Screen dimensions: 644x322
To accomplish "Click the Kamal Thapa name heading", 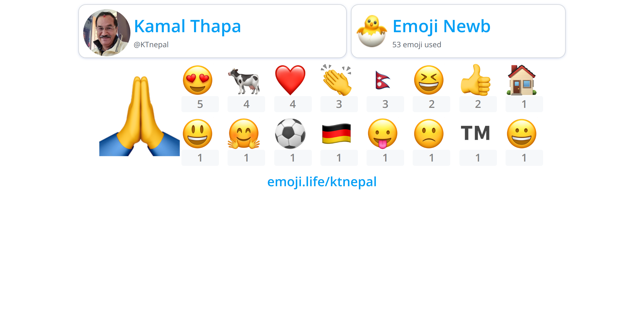I will pyautogui.click(x=187, y=26).
